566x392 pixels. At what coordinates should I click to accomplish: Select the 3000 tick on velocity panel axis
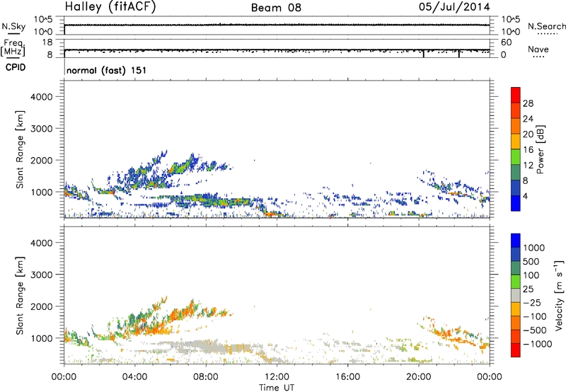tap(42, 275)
